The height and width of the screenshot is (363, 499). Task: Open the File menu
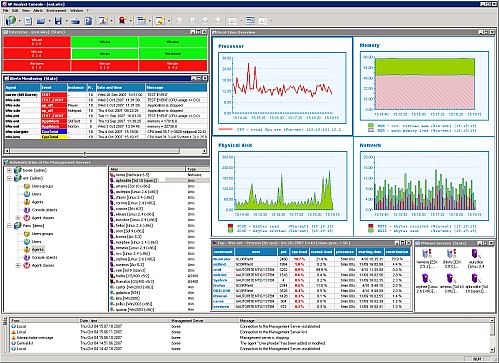[x=6, y=11]
